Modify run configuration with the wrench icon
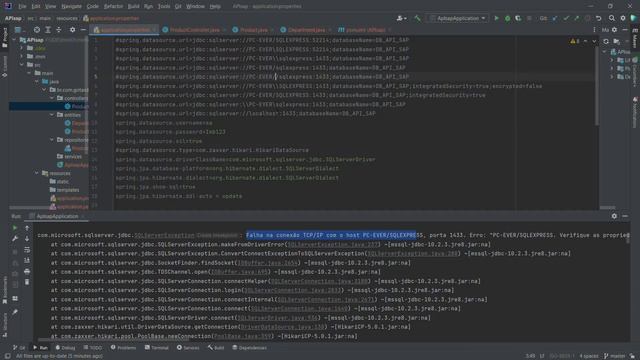 click(x=15, y=239)
